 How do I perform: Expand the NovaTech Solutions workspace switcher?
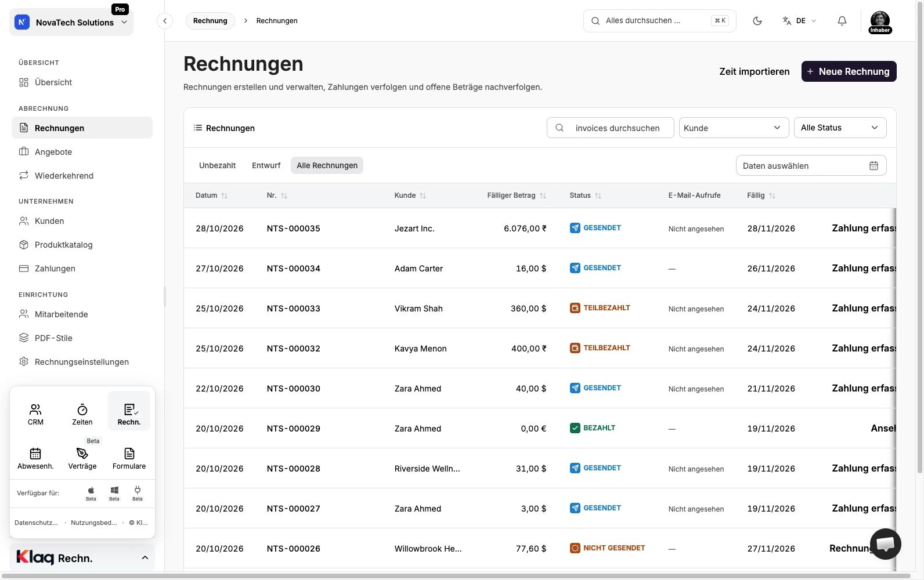pyautogui.click(x=71, y=23)
